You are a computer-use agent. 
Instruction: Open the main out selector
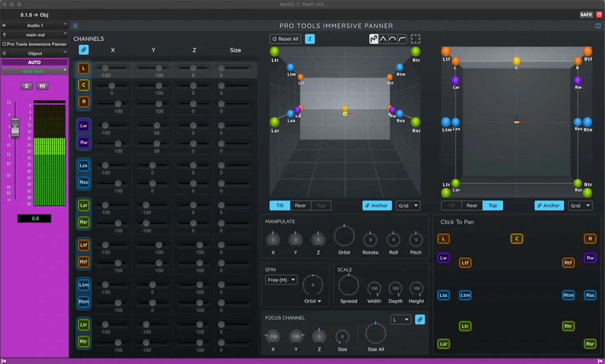[35, 35]
